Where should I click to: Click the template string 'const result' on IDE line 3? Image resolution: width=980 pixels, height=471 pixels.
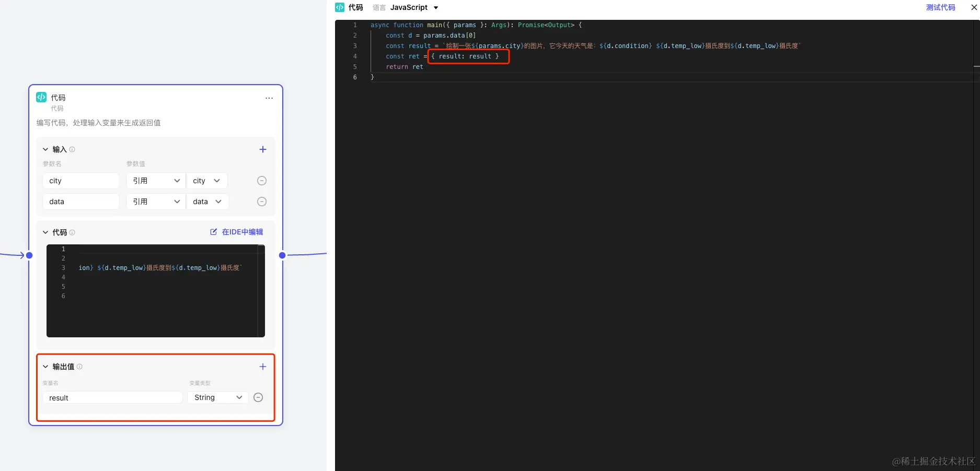click(593, 46)
